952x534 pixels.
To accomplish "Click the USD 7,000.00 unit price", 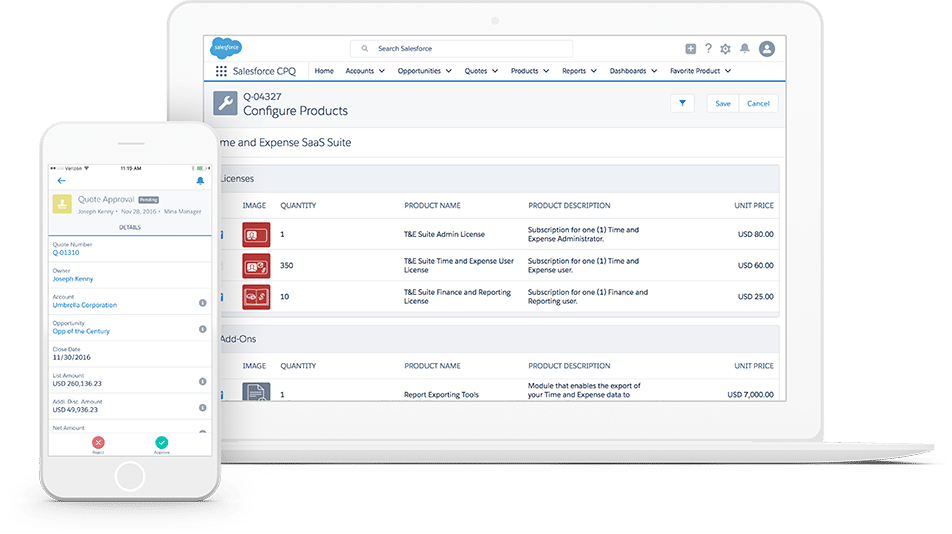I will [750, 394].
